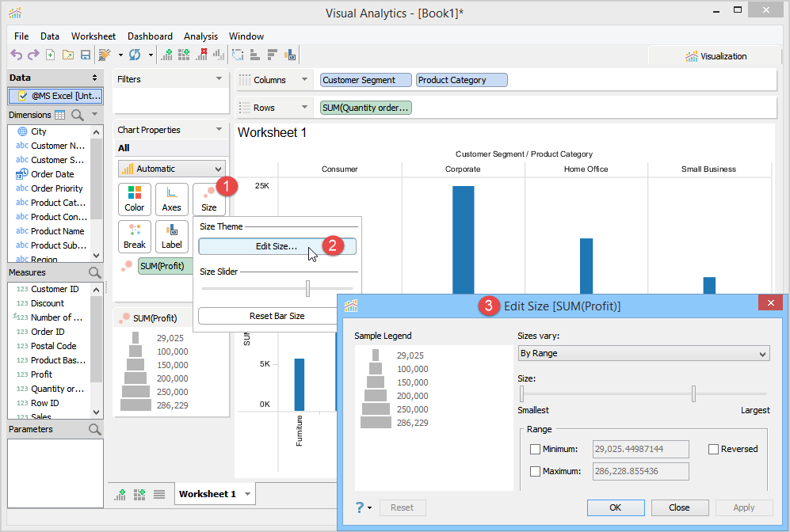This screenshot has width=790, height=532.
Task: Click the Minimum value input field
Action: (640, 449)
